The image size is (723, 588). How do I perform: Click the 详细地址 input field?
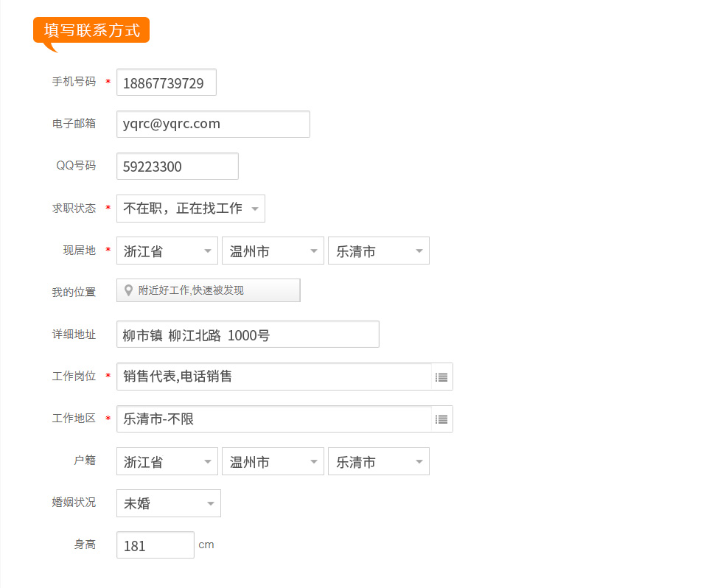248,335
